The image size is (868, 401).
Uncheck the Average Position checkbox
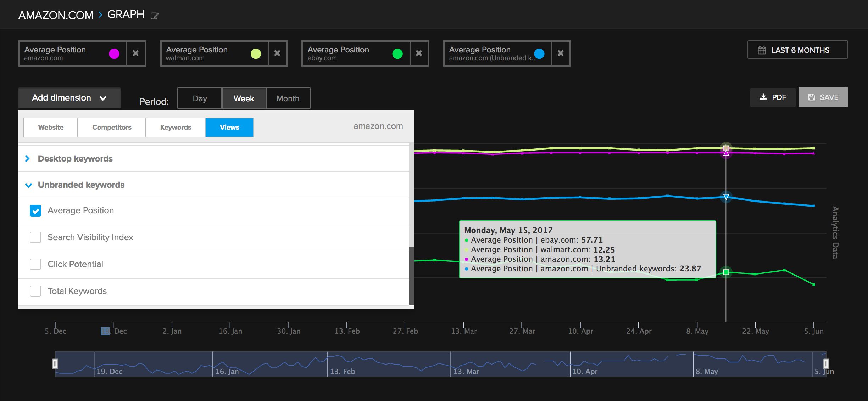click(35, 211)
